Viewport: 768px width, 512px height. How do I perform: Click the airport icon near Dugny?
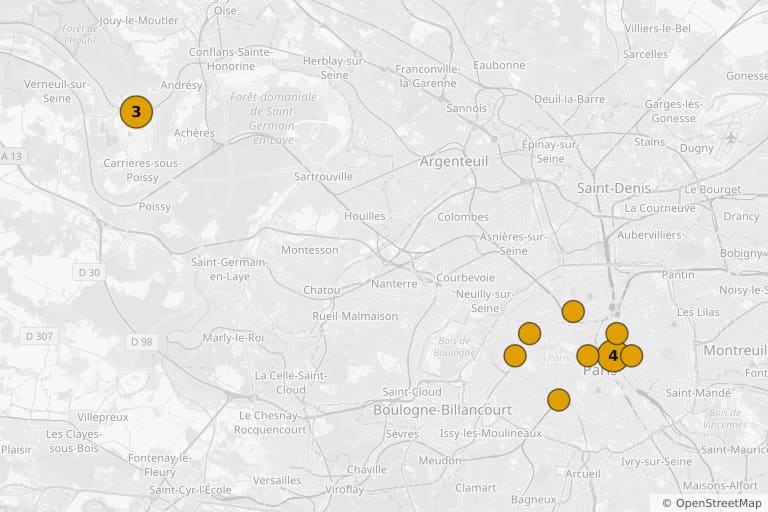(x=731, y=137)
